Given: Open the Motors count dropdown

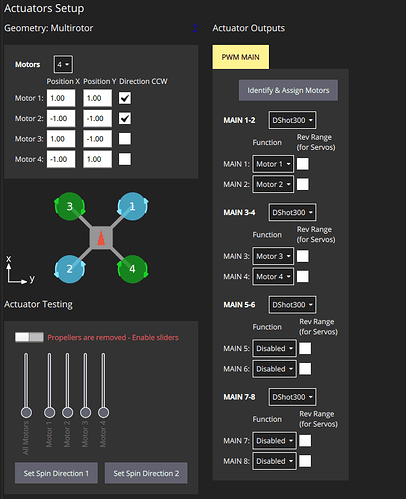Looking at the screenshot, I should tap(63, 64).
